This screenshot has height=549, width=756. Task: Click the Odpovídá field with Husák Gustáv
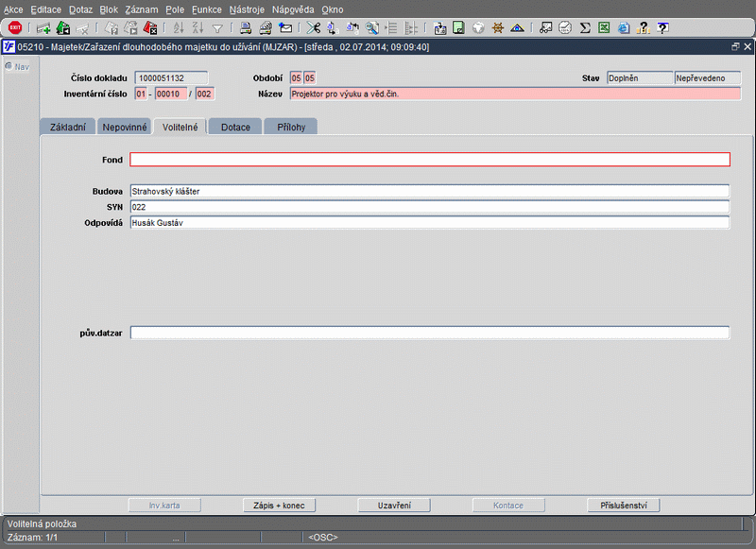(x=430, y=223)
